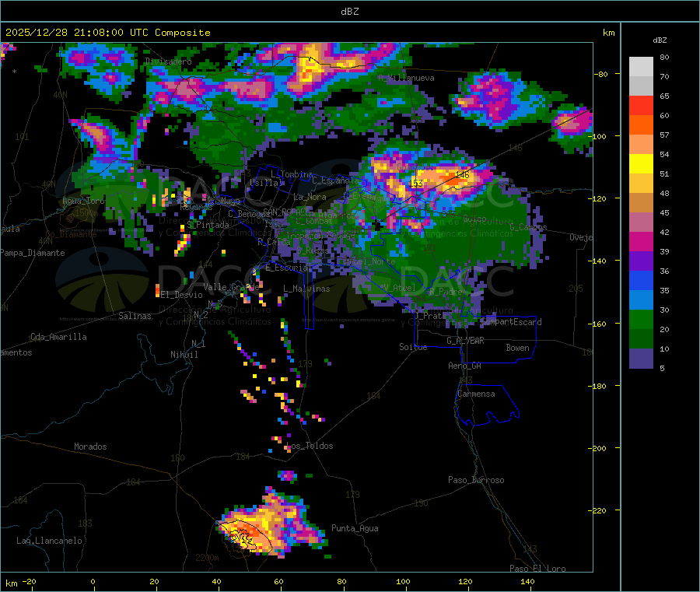Click the 'E_Escorial' map label

[289, 268]
